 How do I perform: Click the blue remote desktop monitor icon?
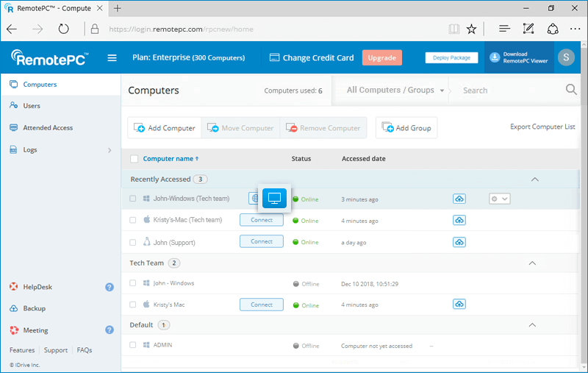coord(274,198)
